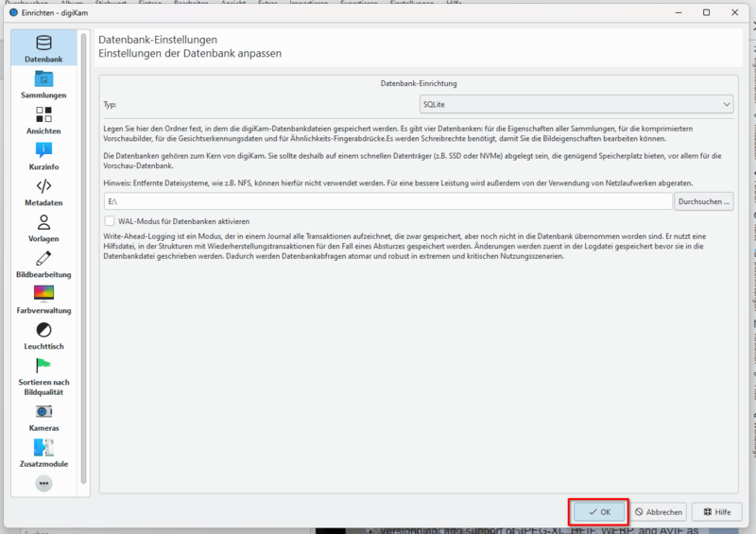Go to Zusatzmodule settings
Screen dimensions: 756x534
point(43,453)
